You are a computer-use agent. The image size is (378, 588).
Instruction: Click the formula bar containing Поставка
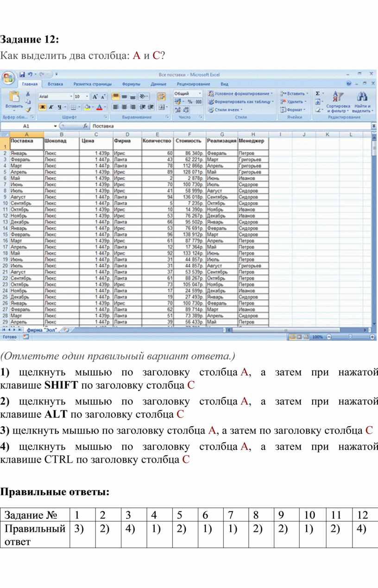coord(230,126)
